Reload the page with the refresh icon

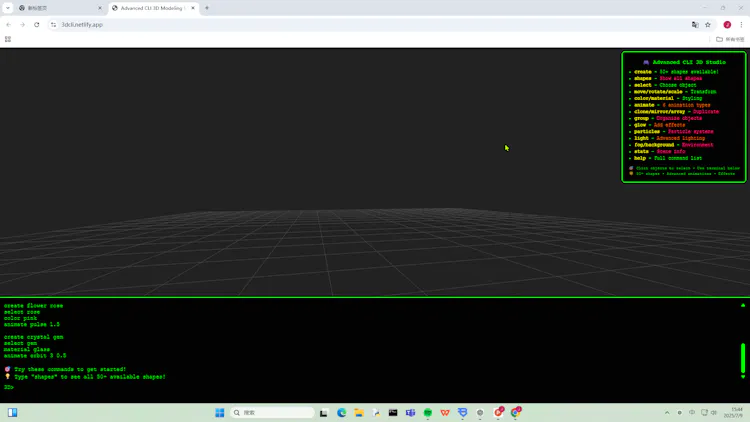click(x=36, y=24)
